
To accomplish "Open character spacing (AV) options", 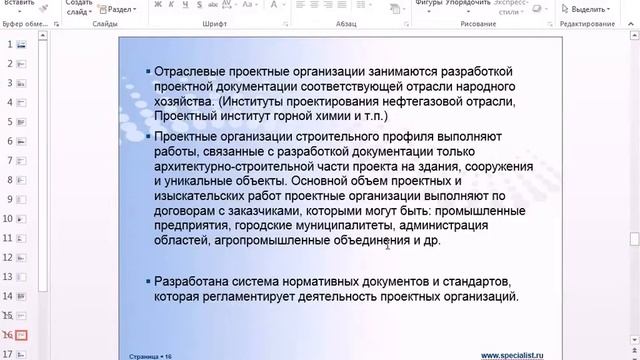I will 228,5.
